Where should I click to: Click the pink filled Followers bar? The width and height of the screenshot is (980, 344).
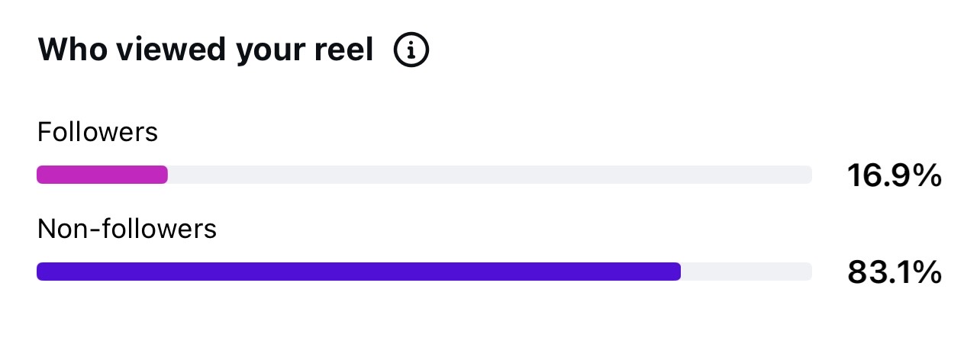(x=102, y=175)
